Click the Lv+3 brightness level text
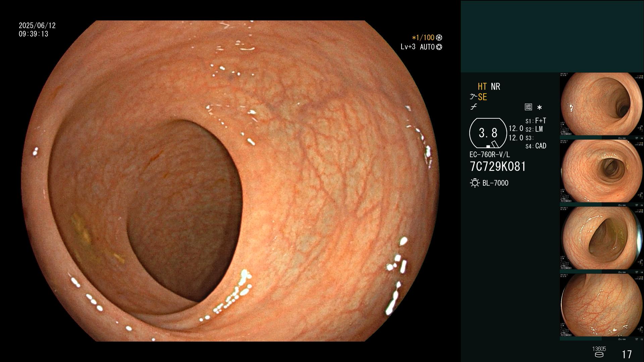The image size is (644, 362). click(x=408, y=47)
